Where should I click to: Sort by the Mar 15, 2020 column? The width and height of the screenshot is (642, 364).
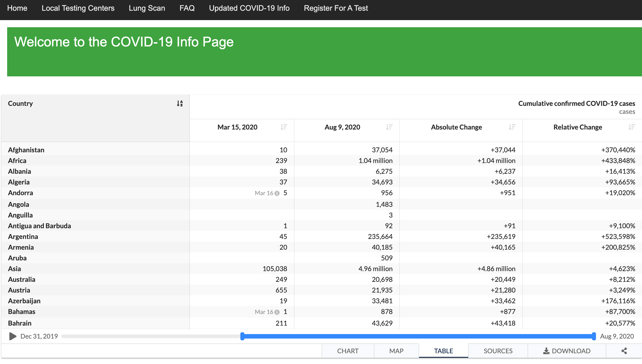pos(283,127)
